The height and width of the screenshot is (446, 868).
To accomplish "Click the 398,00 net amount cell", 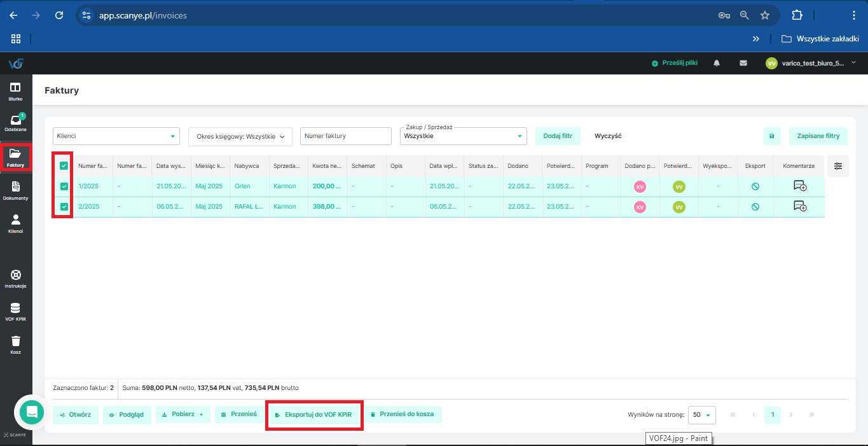I will click(x=327, y=207).
